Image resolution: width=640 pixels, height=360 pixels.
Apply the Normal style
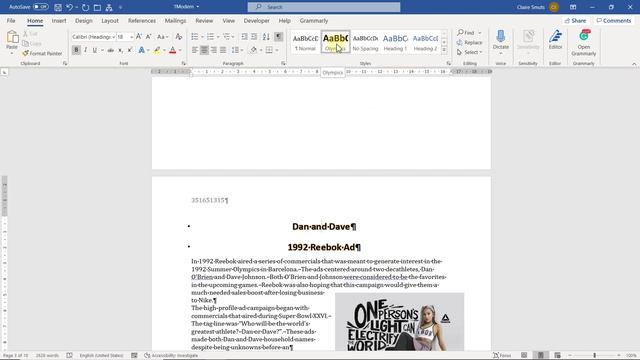coord(305,42)
